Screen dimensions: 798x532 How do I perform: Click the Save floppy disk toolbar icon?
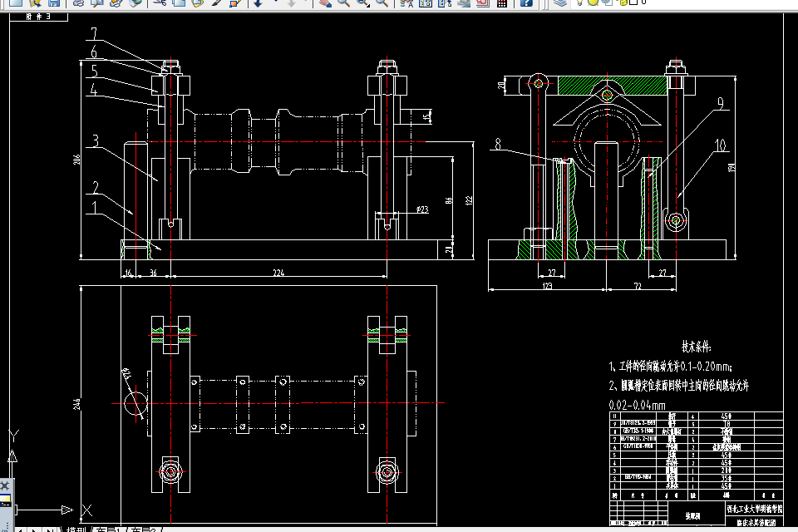click(54, 2)
